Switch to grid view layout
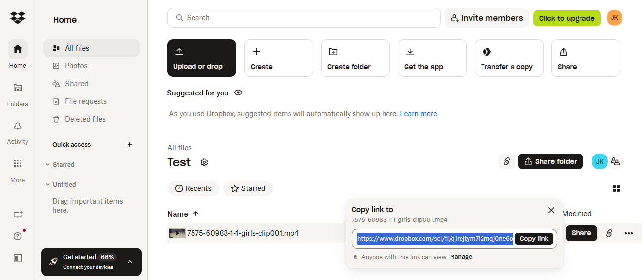The width and height of the screenshot is (644, 280). tap(616, 188)
